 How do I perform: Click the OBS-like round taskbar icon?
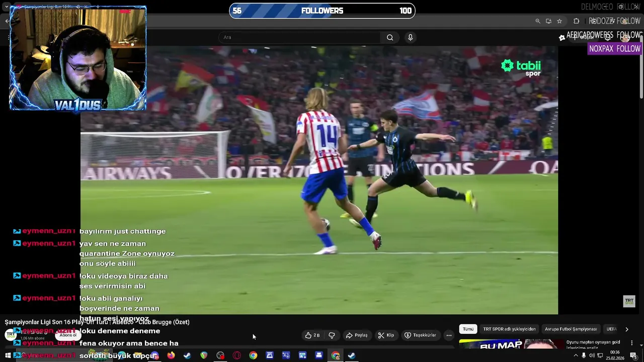point(220,355)
